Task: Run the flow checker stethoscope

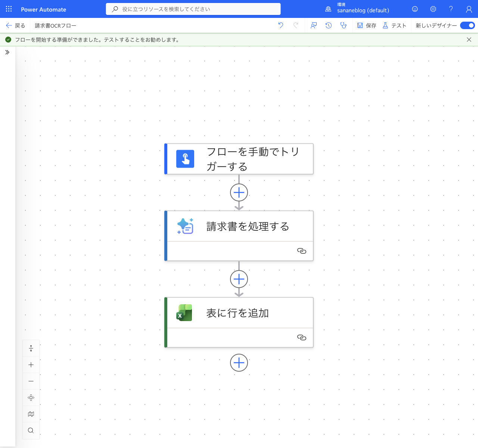Action: tap(344, 25)
